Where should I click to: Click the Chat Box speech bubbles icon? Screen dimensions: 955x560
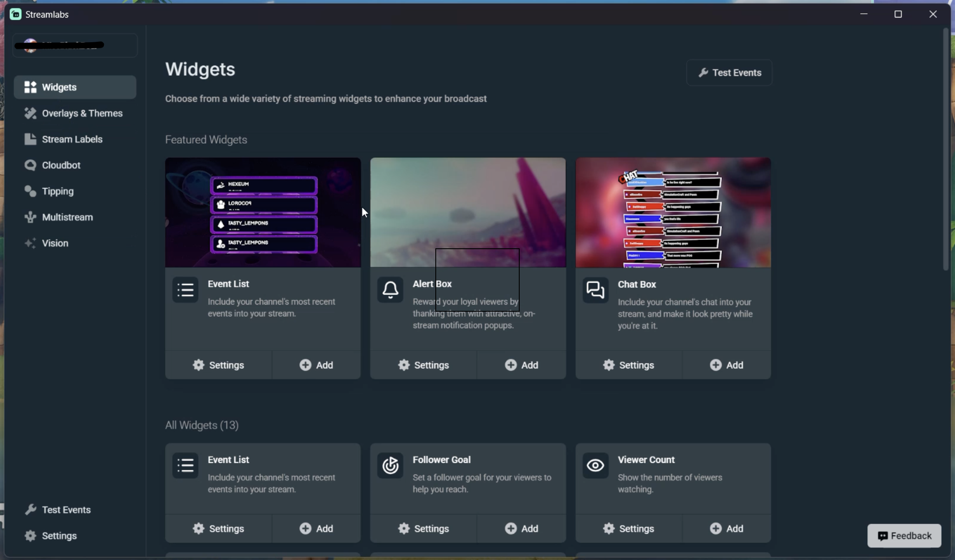tap(596, 290)
